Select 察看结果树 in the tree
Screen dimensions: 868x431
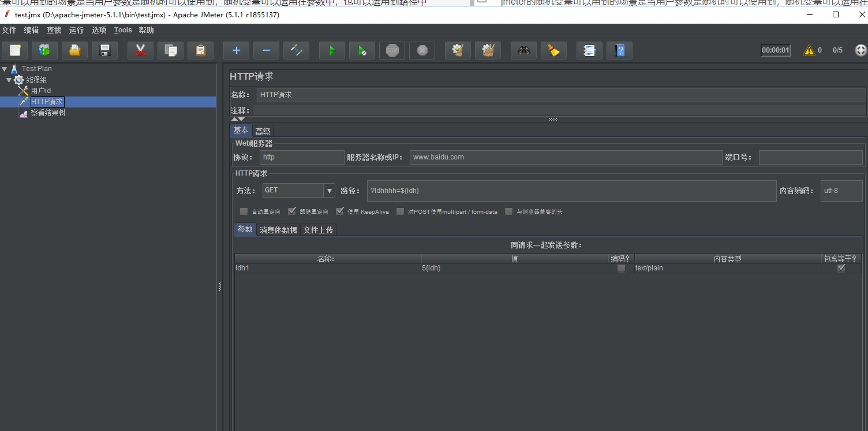pyautogui.click(x=48, y=113)
